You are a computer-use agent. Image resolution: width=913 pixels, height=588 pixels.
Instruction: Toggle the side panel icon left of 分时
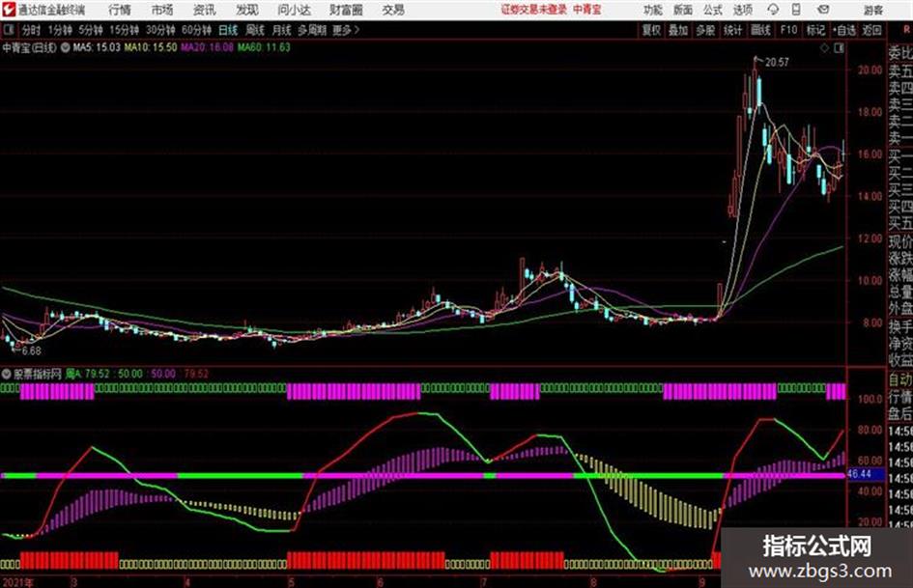[9, 30]
